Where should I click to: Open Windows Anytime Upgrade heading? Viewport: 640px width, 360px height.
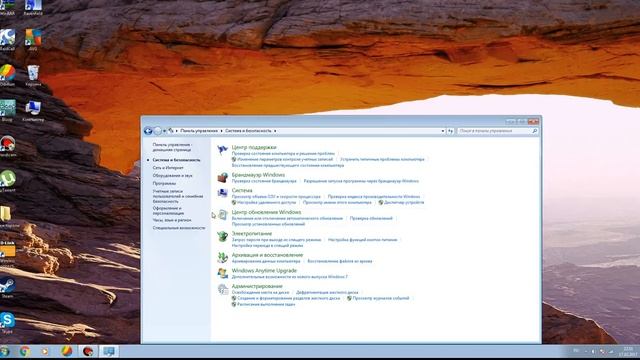(x=264, y=271)
